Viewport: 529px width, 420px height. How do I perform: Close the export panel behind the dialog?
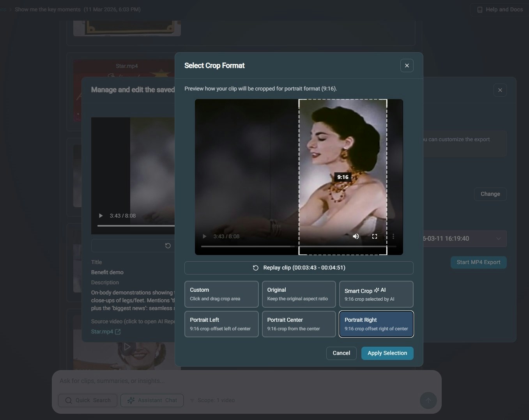500,90
